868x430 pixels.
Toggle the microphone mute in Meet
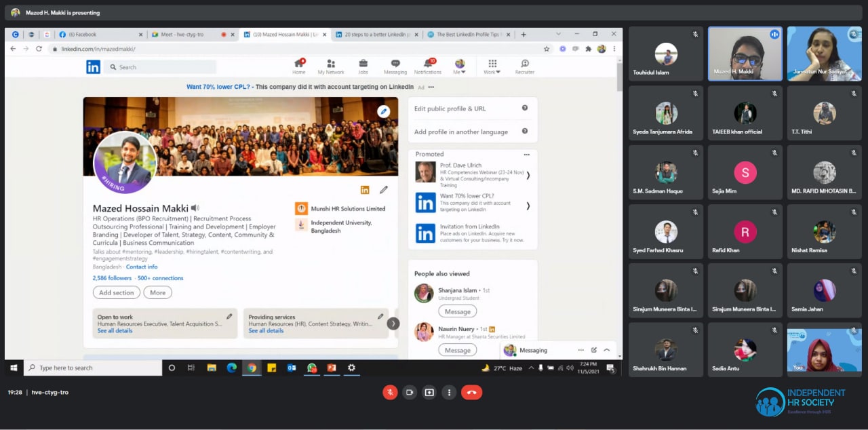[390, 392]
